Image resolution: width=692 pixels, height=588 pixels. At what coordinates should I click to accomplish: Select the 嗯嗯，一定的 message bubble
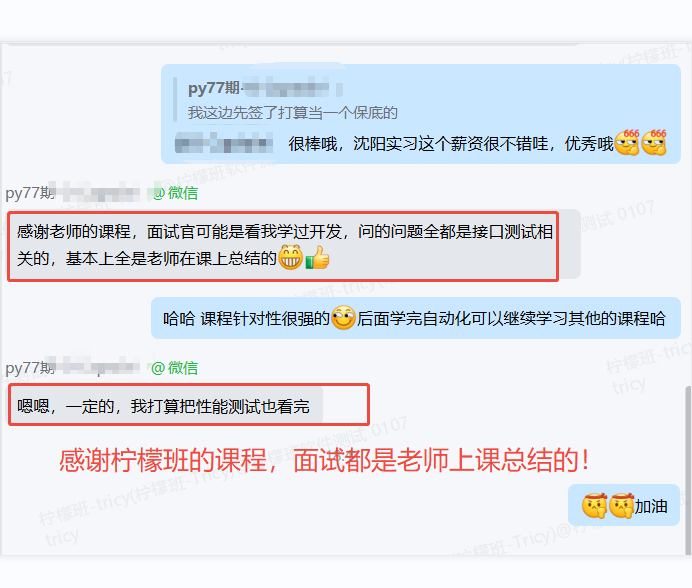[166, 406]
